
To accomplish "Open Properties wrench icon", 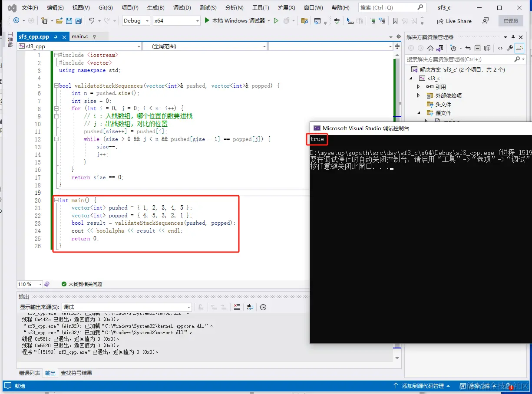I will 510,48.
